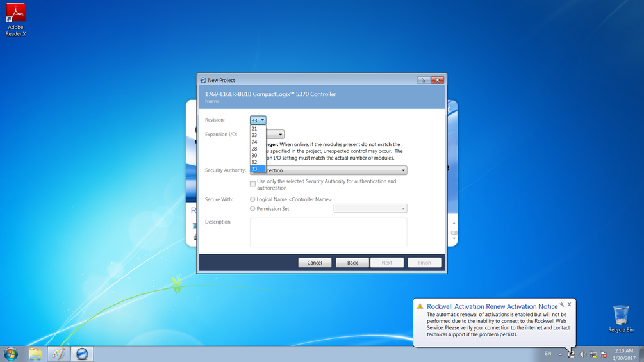Select Logical Name Controller Name radio
This screenshot has height=362, width=644.
coord(252,199)
